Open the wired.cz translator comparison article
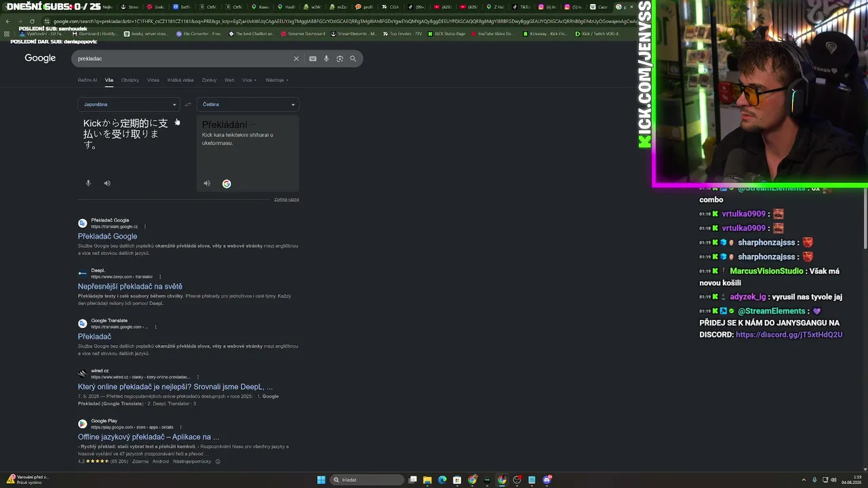The width and height of the screenshot is (868, 488). point(175,387)
